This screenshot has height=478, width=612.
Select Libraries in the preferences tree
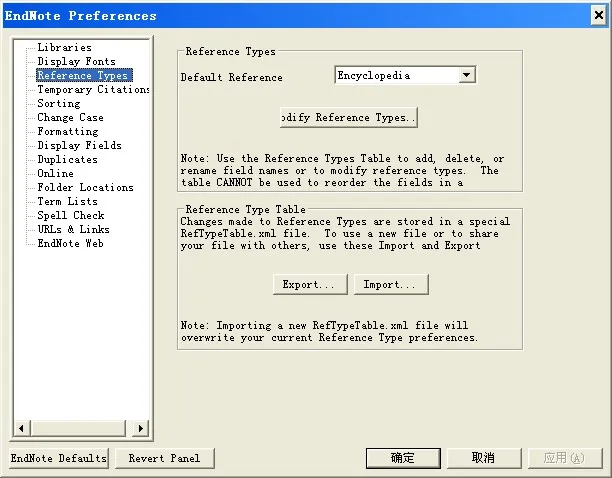coord(64,48)
